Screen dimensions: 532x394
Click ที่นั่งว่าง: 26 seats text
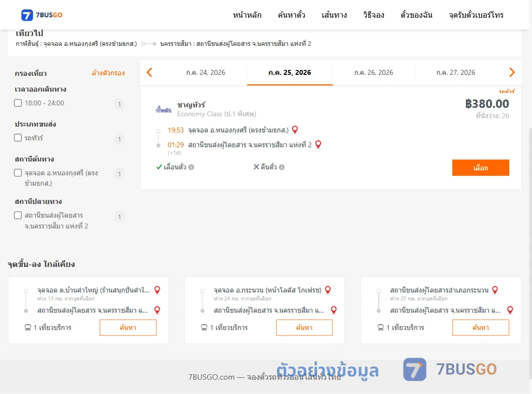click(x=492, y=116)
